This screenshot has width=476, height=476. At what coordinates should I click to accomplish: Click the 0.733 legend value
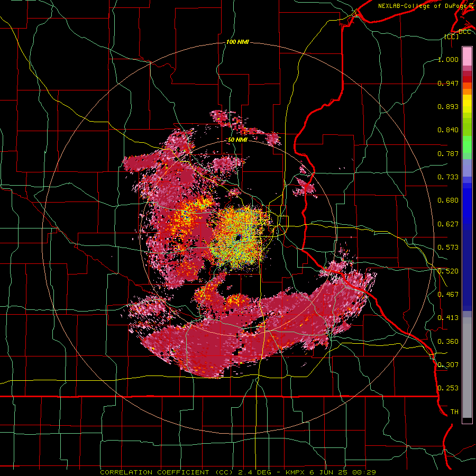coord(448,177)
